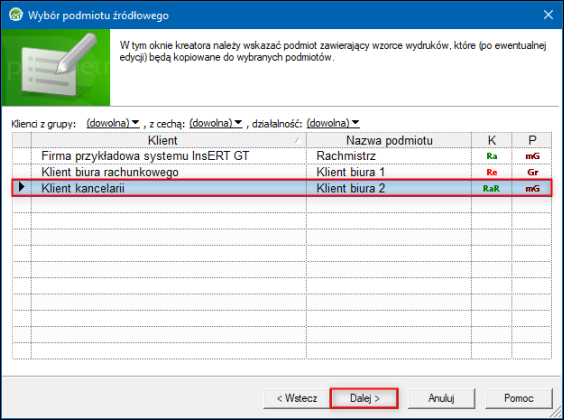
Task: Click the red Re icon for Klient biura 1
Action: [x=492, y=172]
